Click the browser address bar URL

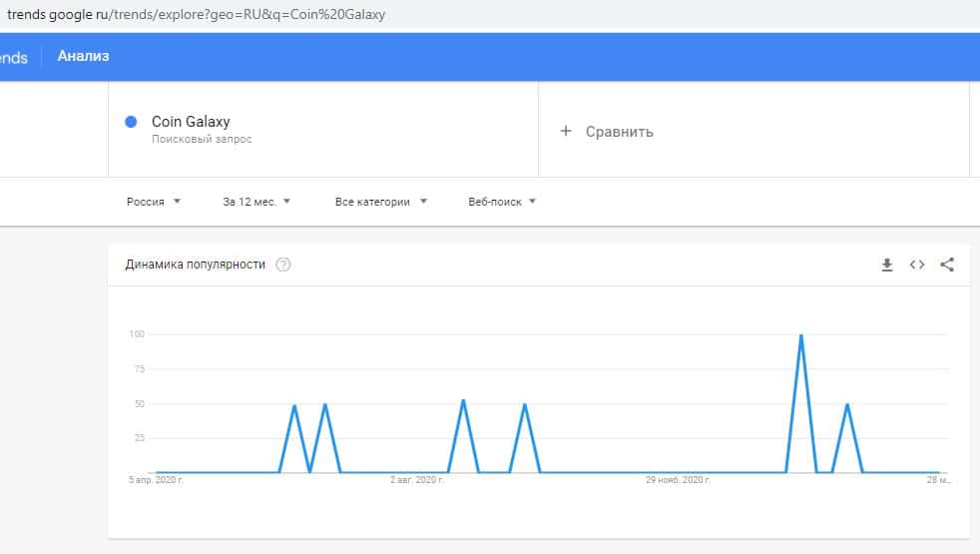[x=197, y=15]
